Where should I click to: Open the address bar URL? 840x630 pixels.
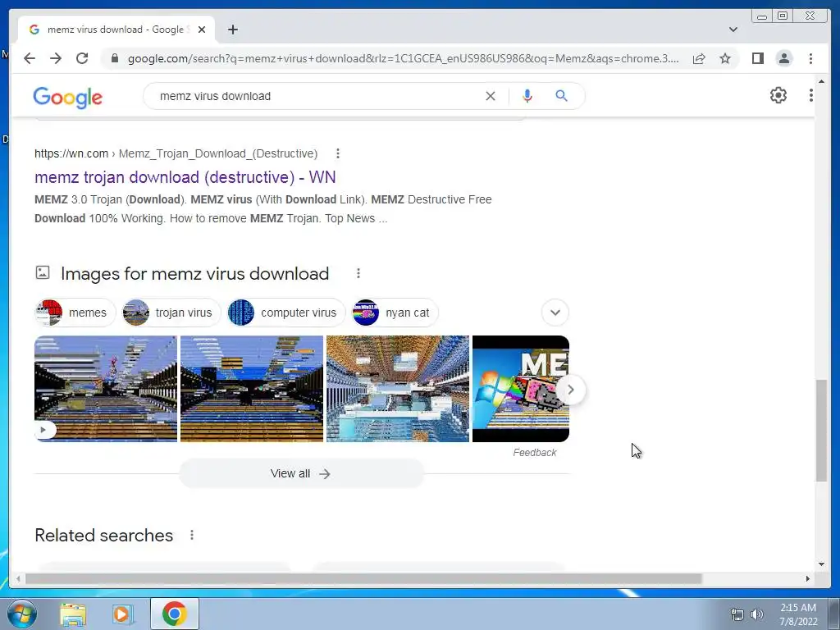(403, 58)
